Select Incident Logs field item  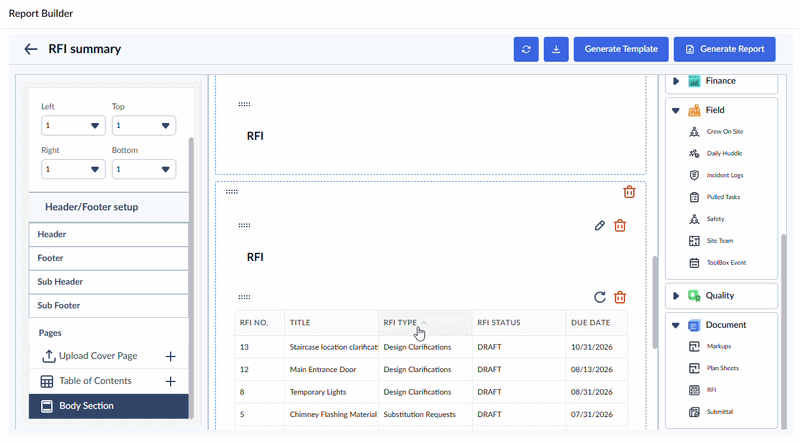point(716,176)
